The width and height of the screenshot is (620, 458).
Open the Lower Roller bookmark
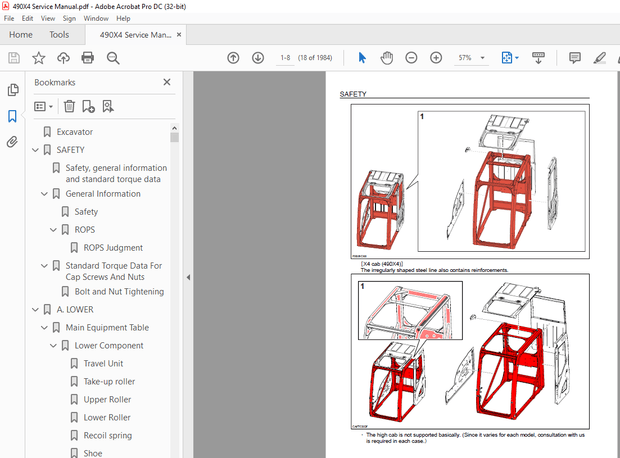tap(107, 417)
